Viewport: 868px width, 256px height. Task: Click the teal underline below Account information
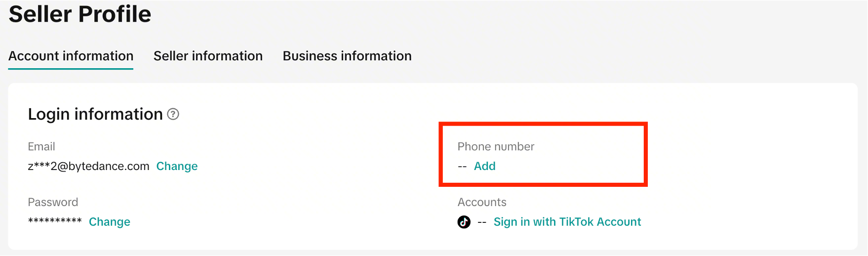tap(71, 69)
